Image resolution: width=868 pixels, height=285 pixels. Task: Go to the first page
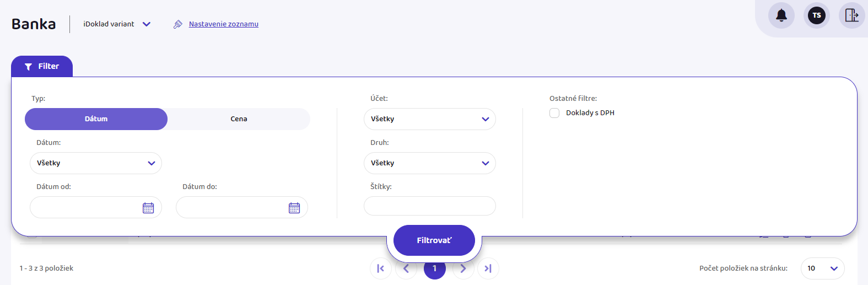380,268
